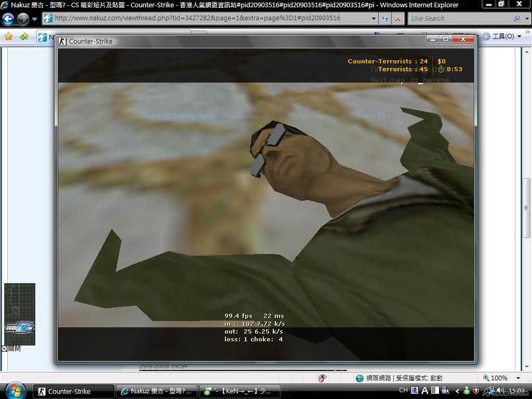Click the Internet Explorer Forward arrow button

coord(23,19)
